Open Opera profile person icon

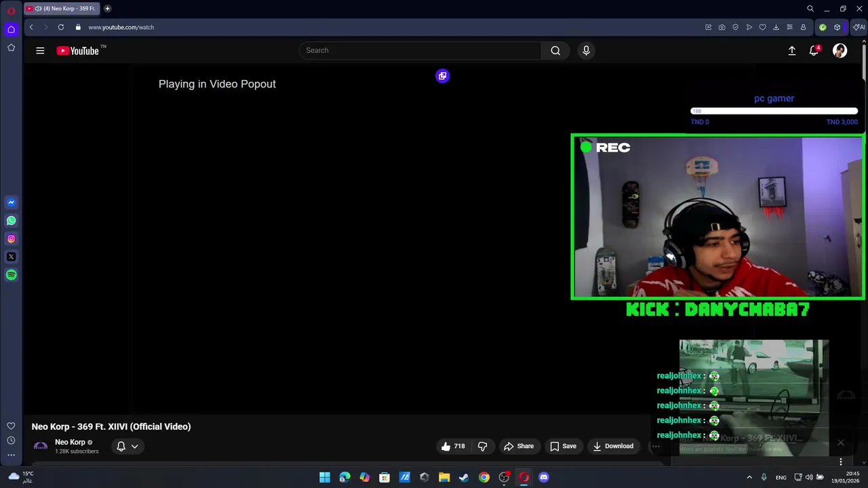pyautogui.click(x=803, y=27)
